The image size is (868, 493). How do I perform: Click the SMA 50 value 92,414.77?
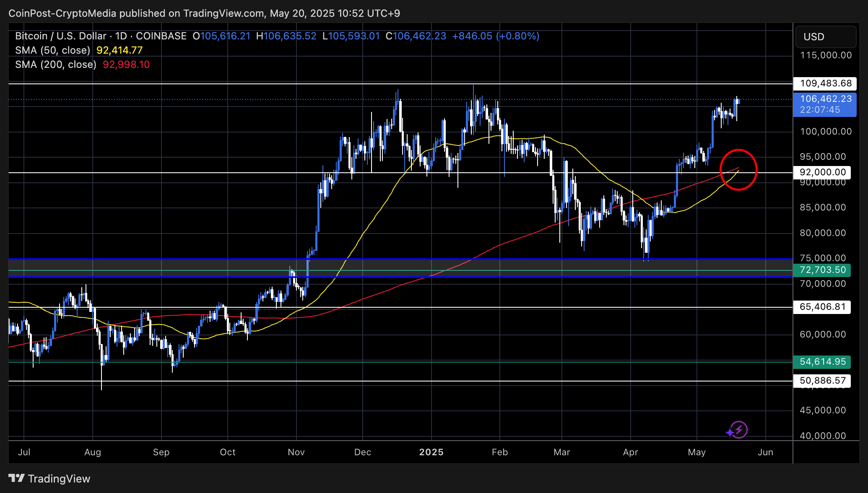tap(120, 50)
